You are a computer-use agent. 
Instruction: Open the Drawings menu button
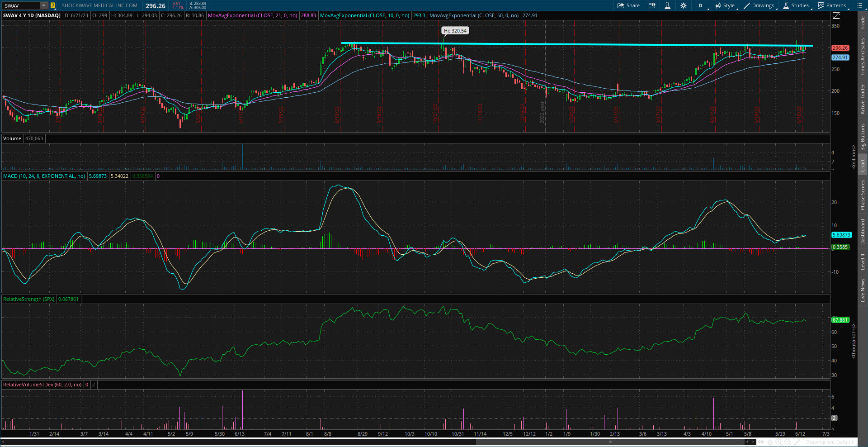(759, 5)
